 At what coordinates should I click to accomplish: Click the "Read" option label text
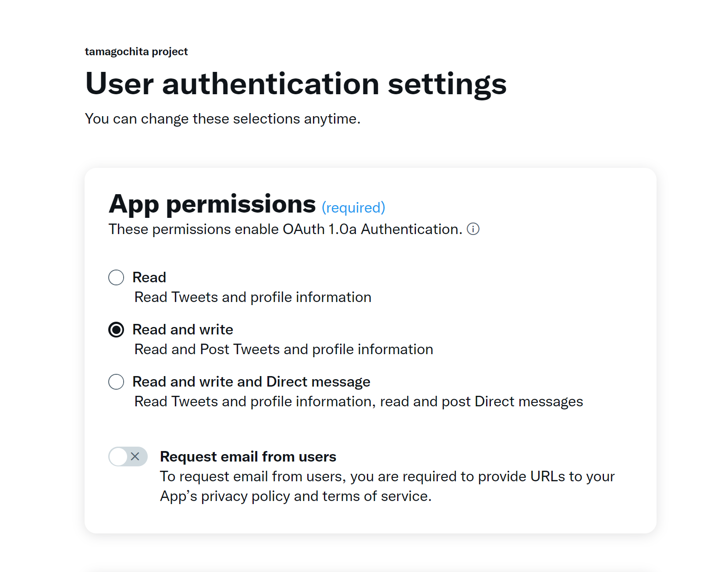tap(149, 277)
